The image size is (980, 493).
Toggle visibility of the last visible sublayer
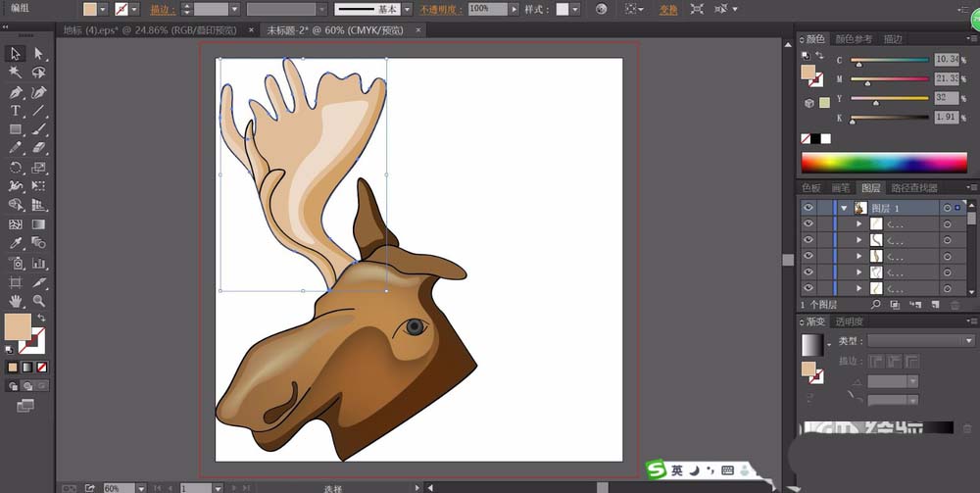(x=808, y=288)
